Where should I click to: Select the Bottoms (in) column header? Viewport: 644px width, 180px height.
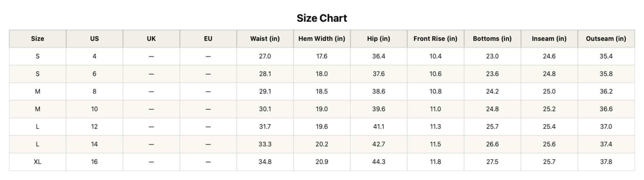click(x=492, y=39)
